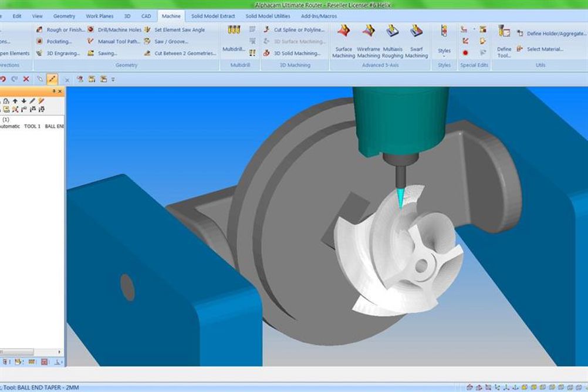
Task: Switch to the View tab
Action: [37, 16]
